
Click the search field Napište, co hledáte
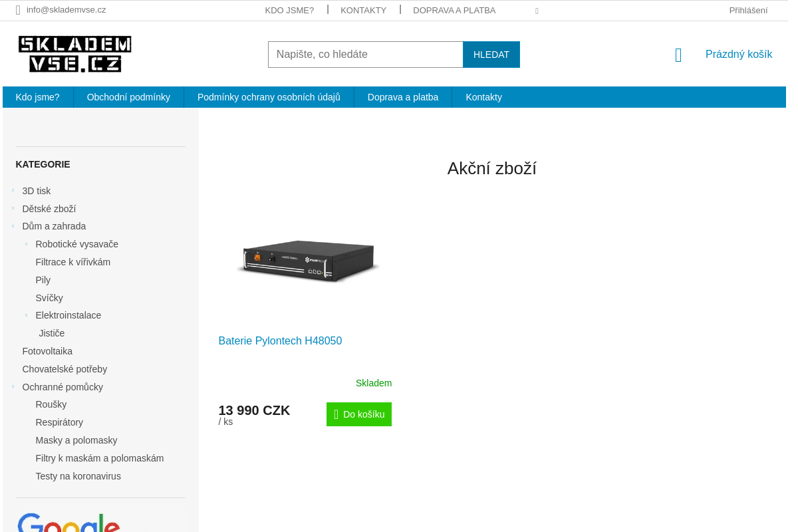click(x=366, y=55)
